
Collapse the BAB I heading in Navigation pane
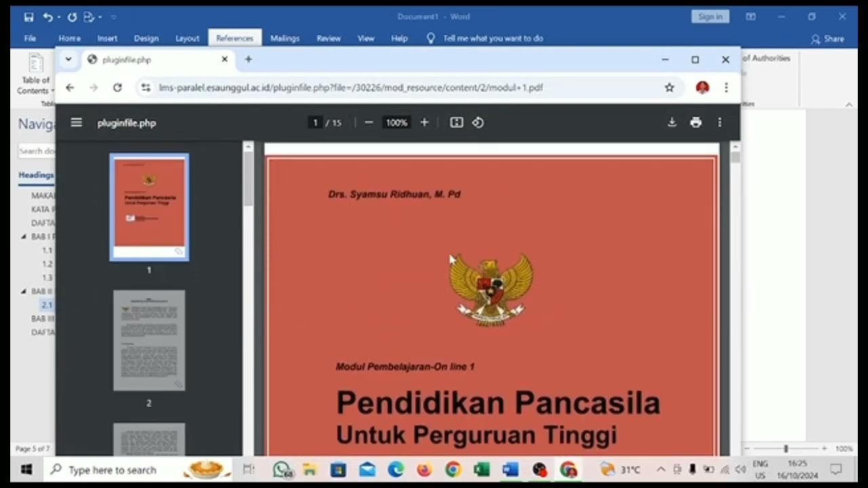pos(24,237)
